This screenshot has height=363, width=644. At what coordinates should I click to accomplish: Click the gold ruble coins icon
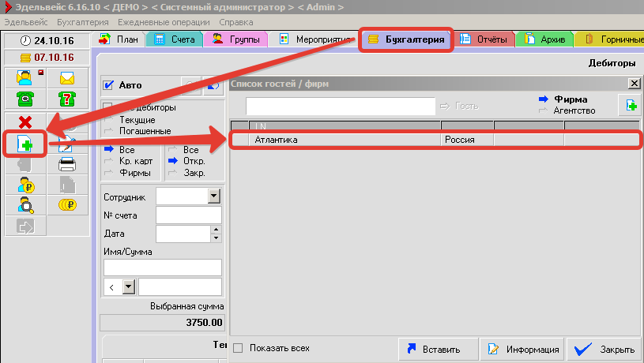tap(67, 205)
